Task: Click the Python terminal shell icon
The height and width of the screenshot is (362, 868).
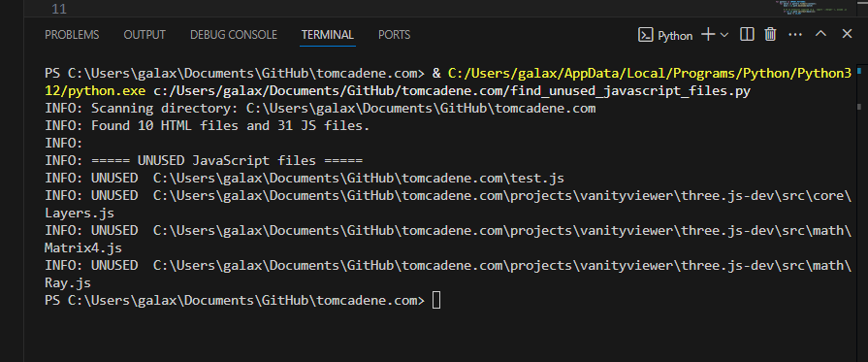Action: [x=646, y=35]
